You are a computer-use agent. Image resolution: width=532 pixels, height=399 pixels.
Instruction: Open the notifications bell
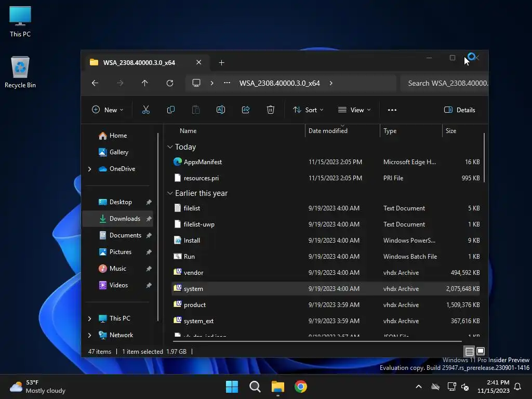coord(518,387)
